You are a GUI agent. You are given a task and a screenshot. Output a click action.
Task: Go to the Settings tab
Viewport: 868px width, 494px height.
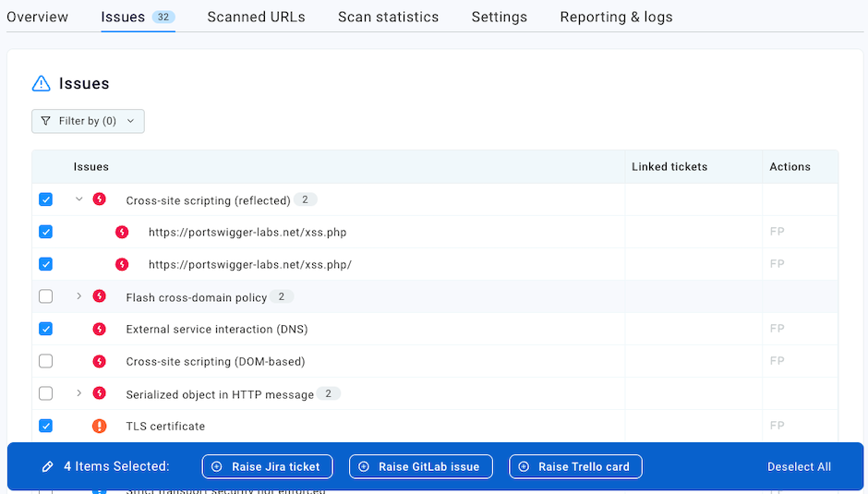tap(499, 17)
